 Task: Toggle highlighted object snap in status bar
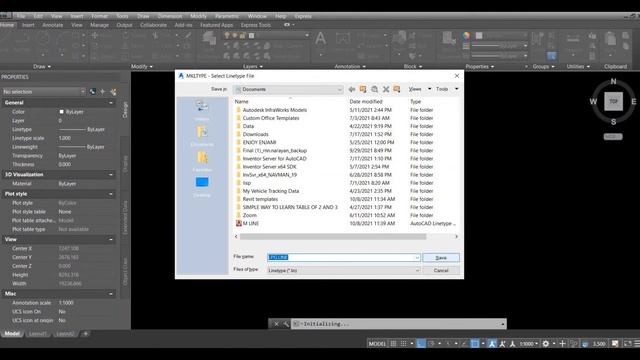(474, 344)
